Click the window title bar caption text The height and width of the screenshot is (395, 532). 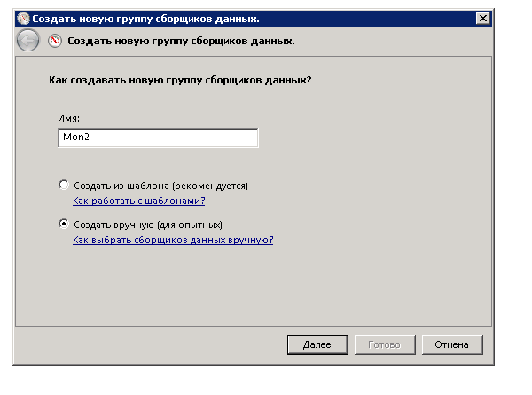click(133, 19)
